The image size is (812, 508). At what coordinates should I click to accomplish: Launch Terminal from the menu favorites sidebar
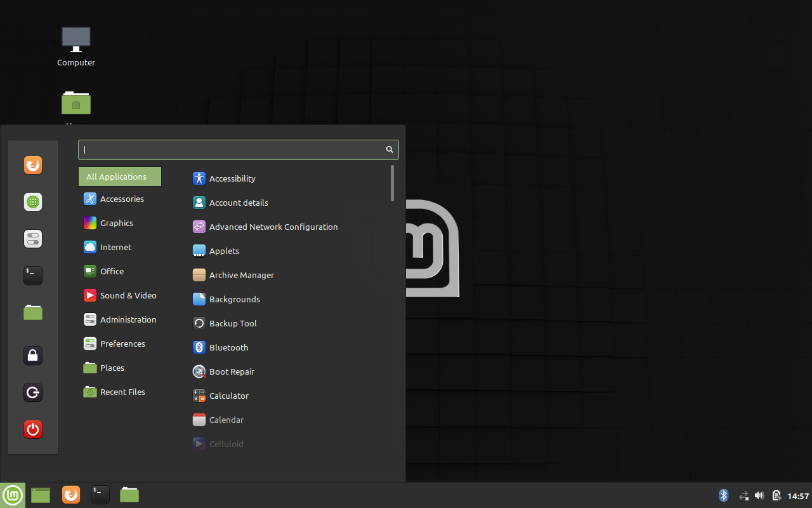point(33,275)
